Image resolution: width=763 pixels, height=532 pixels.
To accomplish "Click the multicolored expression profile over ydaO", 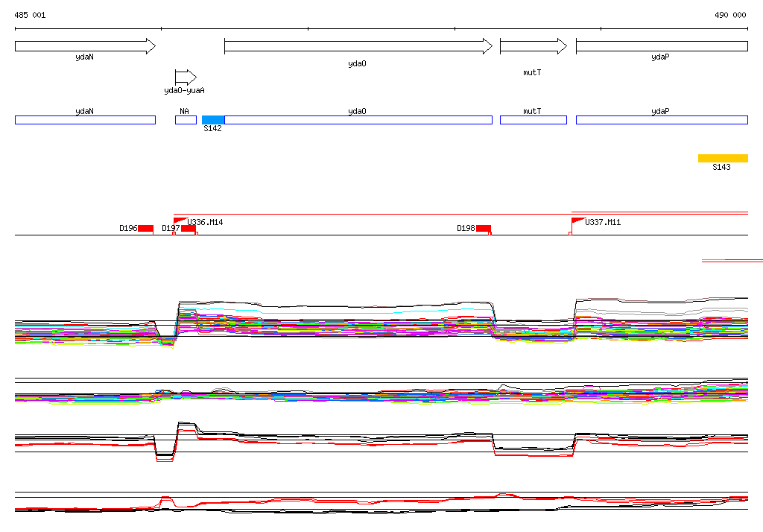I will point(335,322).
